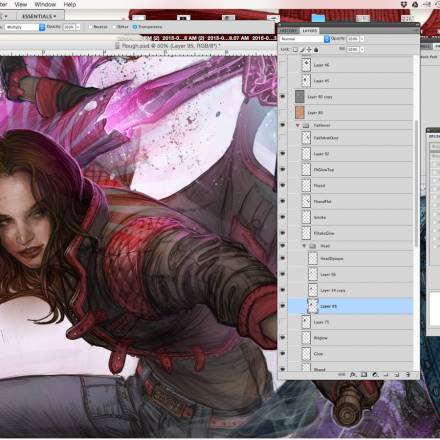The image size is (440, 440).
Task: Switch to the History tab
Action: click(288, 31)
